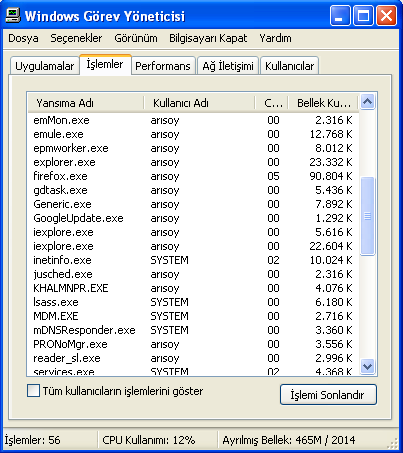Select the explorer.exe process
Screen dimensions: 403x453
tap(193, 162)
